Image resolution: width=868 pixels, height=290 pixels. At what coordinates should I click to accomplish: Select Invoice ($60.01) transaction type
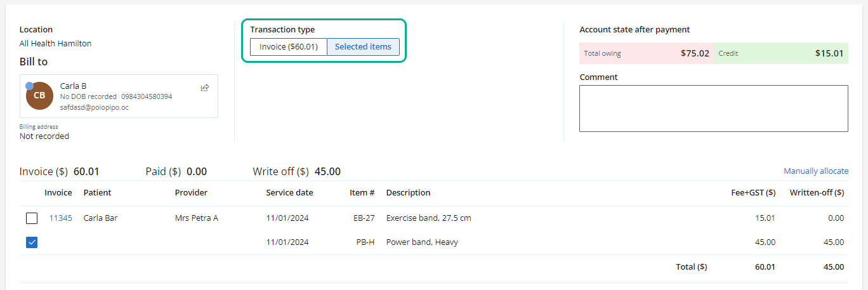pos(289,47)
